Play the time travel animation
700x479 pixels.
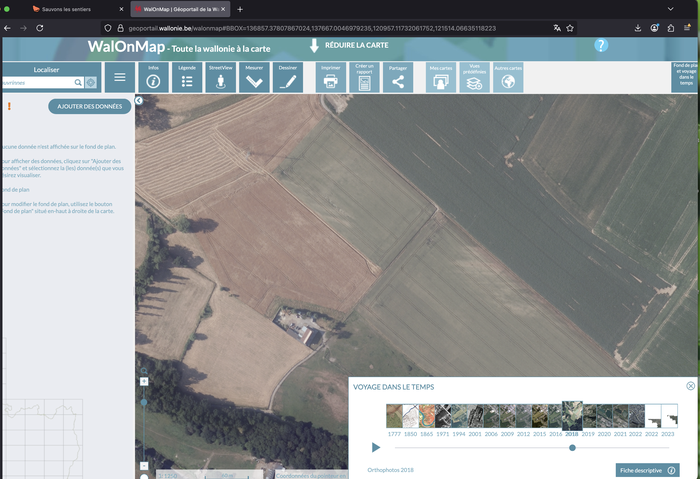376,447
